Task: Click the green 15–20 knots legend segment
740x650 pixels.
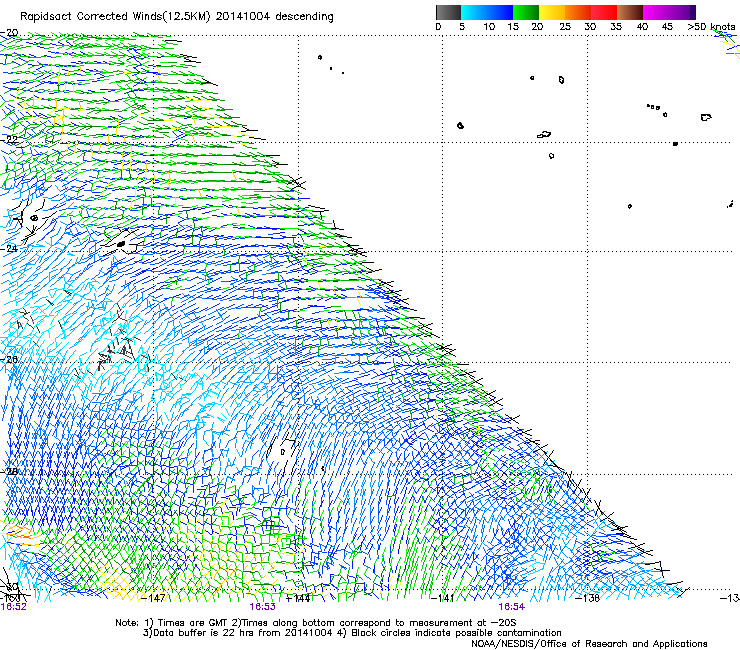Action: 526,12
